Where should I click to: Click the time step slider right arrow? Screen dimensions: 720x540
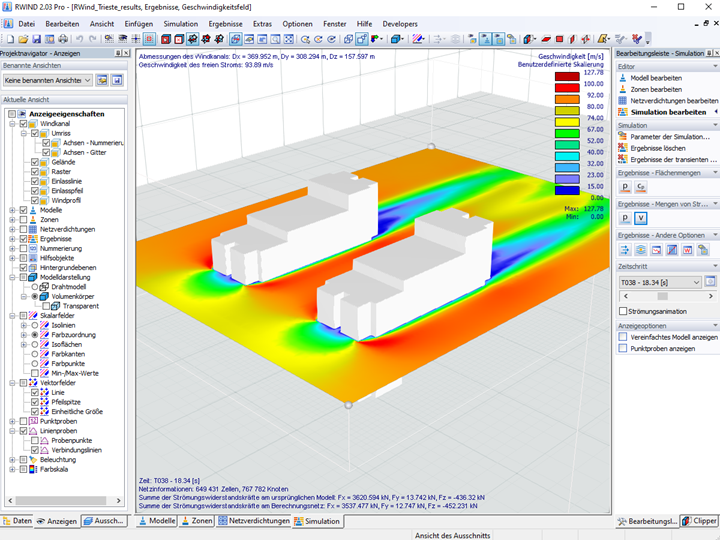click(x=711, y=296)
